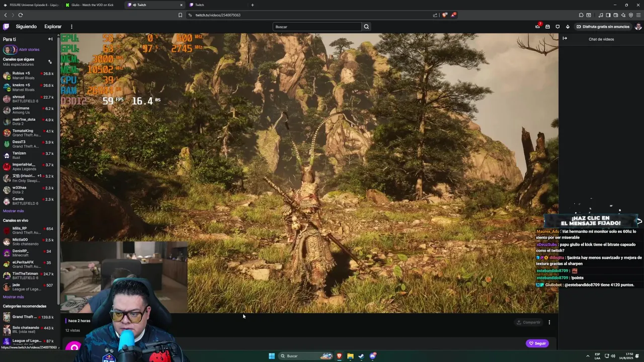644x362 pixels.
Task: Click Windows taskbar Buscar search box
Action: [x=305, y=356]
